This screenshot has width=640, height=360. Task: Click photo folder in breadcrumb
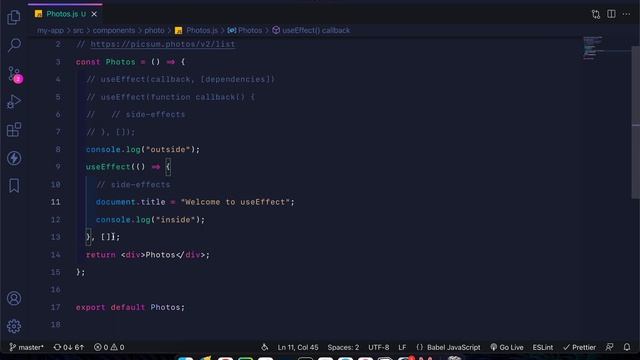[x=154, y=31]
